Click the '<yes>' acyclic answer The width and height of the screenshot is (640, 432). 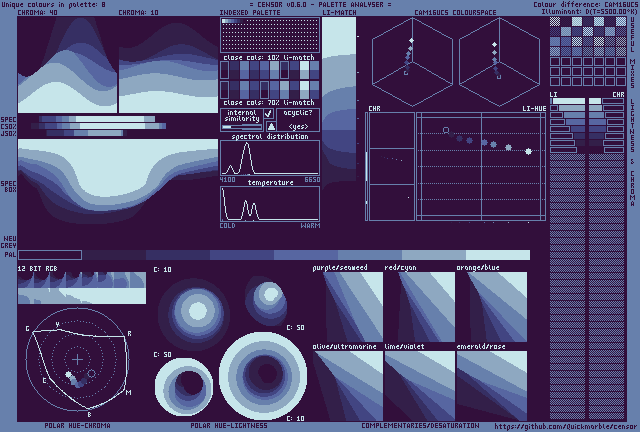pyautogui.click(x=298, y=127)
